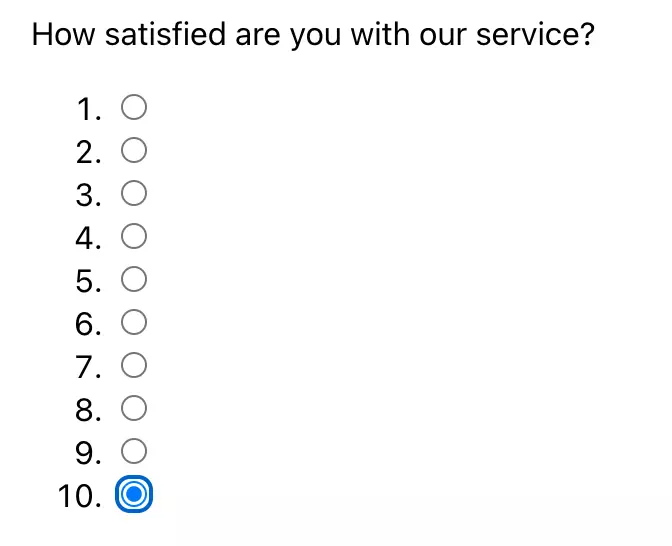
Task: Select radio button next to 4
Action: [134, 236]
